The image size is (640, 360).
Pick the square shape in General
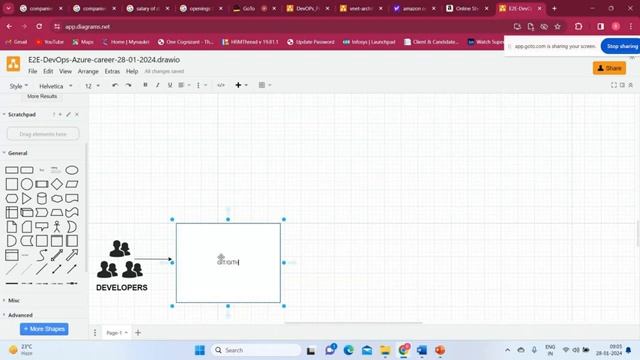(x=12, y=184)
